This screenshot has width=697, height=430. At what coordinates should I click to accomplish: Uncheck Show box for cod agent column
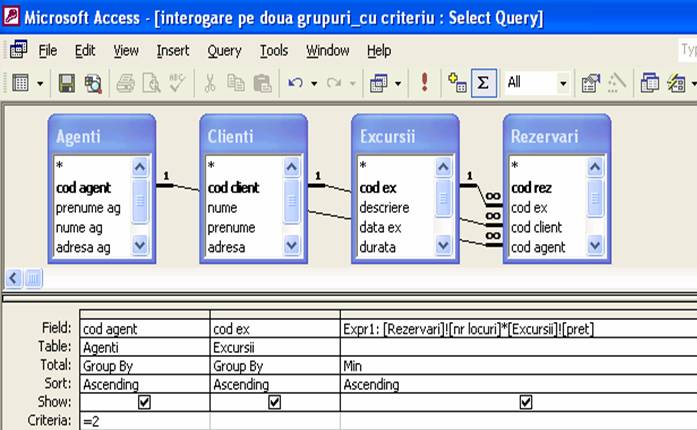pyautogui.click(x=145, y=401)
